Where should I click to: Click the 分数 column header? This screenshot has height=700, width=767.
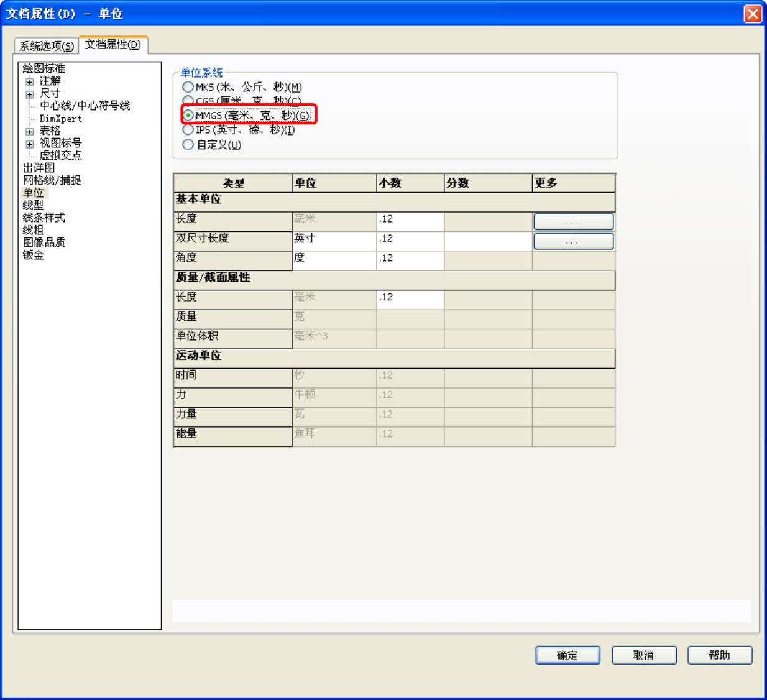[488, 183]
